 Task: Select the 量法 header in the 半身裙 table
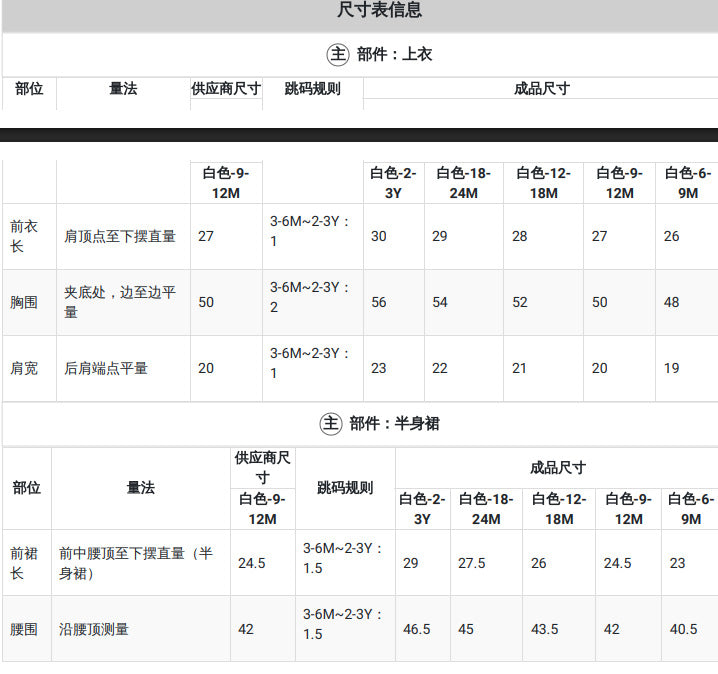click(x=141, y=488)
